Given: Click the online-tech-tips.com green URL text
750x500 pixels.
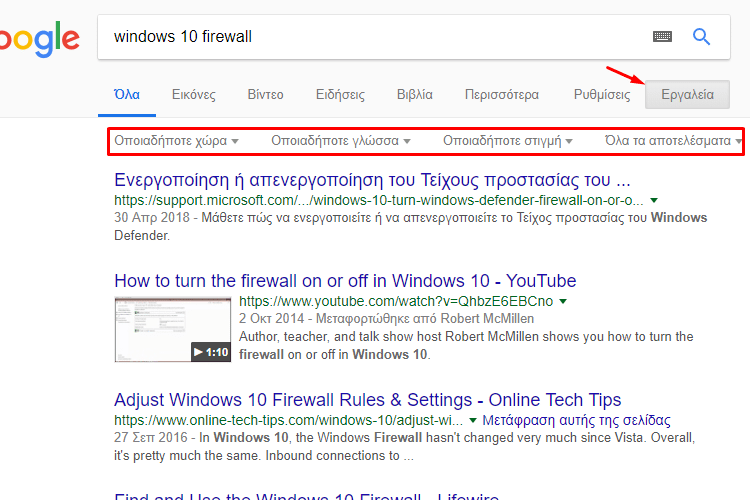Looking at the screenshot, I should click(x=288, y=420).
